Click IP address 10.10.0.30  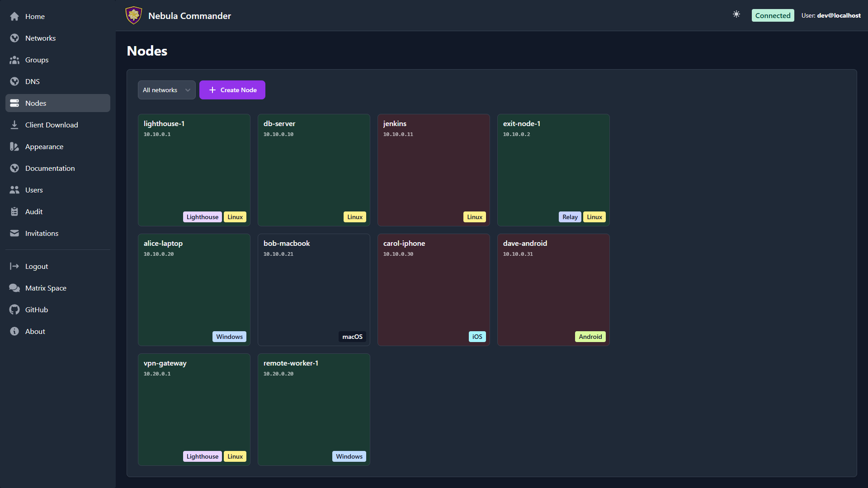click(x=398, y=254)
